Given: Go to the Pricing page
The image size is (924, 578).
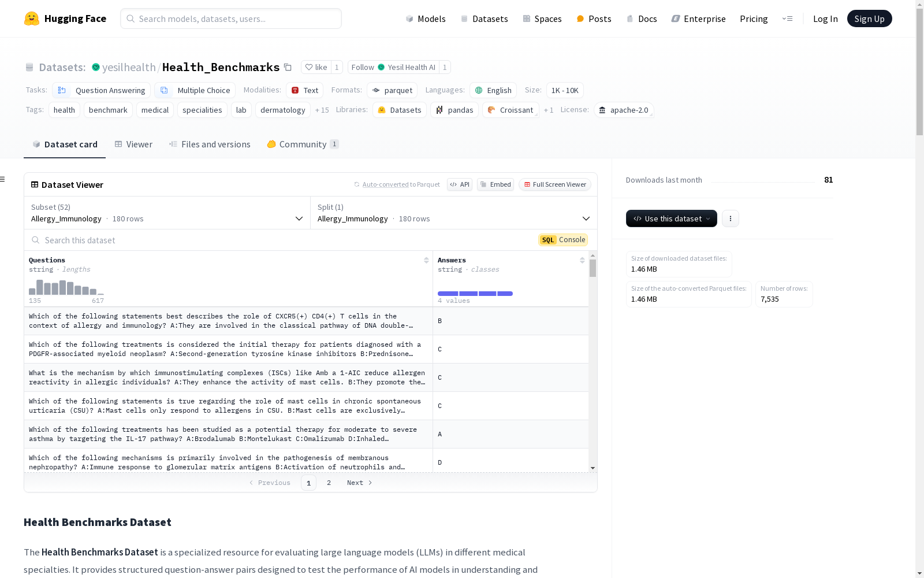Looking at the screenshot, I should (754, 18).
